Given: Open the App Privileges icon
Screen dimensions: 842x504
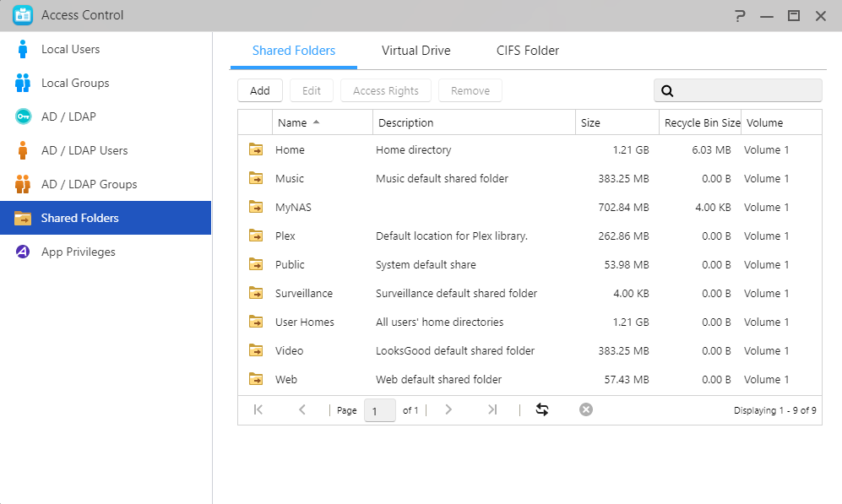Looking at the screenshot, I should (x=23, y=252).
